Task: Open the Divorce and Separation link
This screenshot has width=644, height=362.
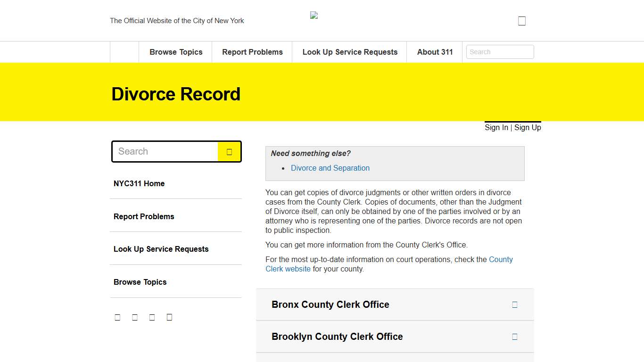Action: (330, 168)
